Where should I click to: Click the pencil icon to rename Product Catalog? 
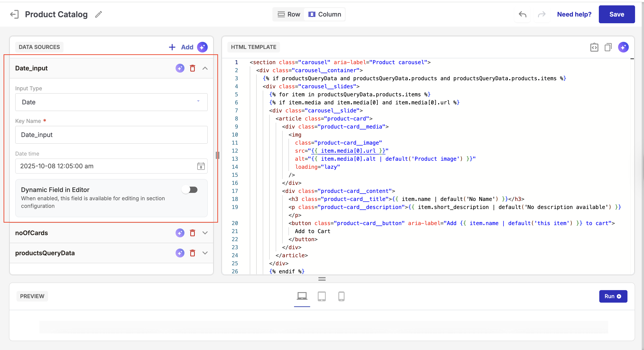[x=98, y=14]
